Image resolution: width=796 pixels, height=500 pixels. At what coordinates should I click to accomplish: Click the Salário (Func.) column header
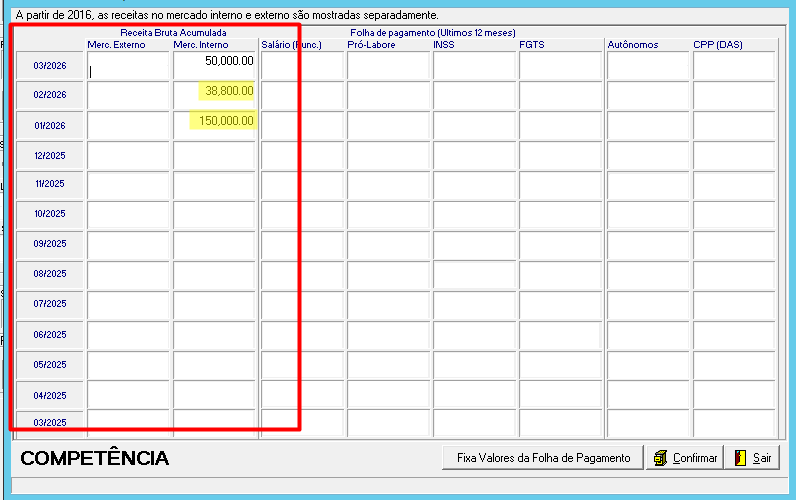tap(291, 45)
